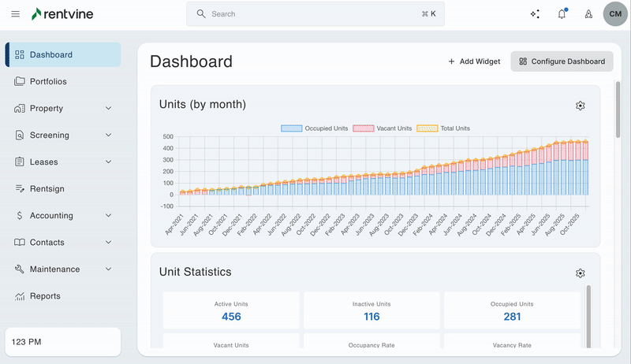This screenshot has width=631, height=364.
Task: Open the CM user avatar menu
Action: [x=615, y=14]
